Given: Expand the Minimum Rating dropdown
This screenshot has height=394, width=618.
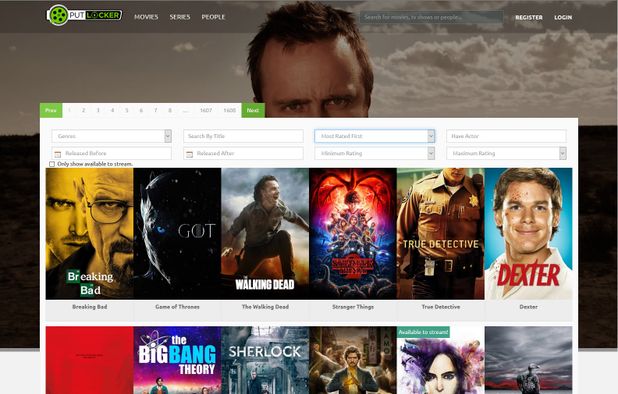Looking at the screenshot, I should [x=374, y=153].
